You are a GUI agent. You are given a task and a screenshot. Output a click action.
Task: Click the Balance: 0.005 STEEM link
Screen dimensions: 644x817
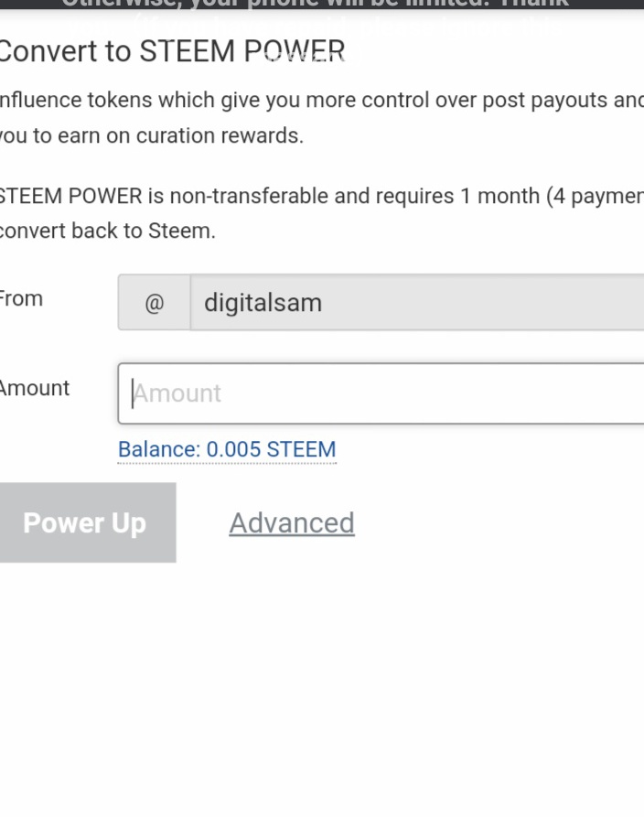click(x=227, y=449)
